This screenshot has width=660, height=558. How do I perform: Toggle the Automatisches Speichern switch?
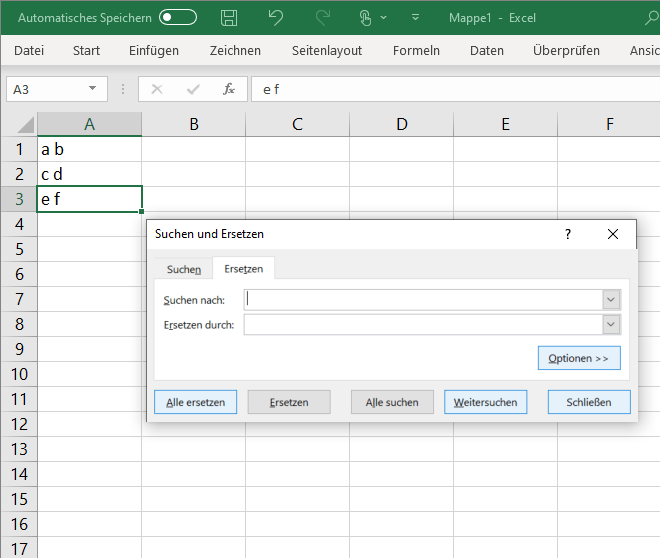click(x=178, y=18)
